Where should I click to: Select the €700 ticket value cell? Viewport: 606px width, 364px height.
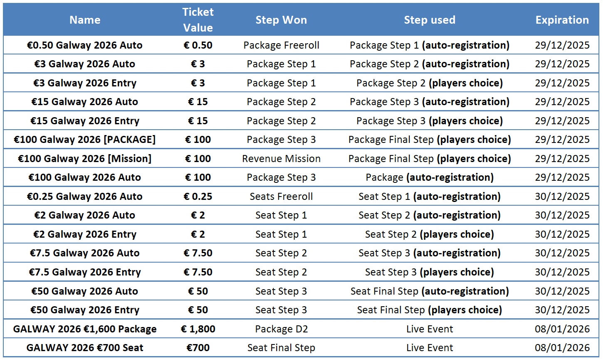(x=198, y=348)
